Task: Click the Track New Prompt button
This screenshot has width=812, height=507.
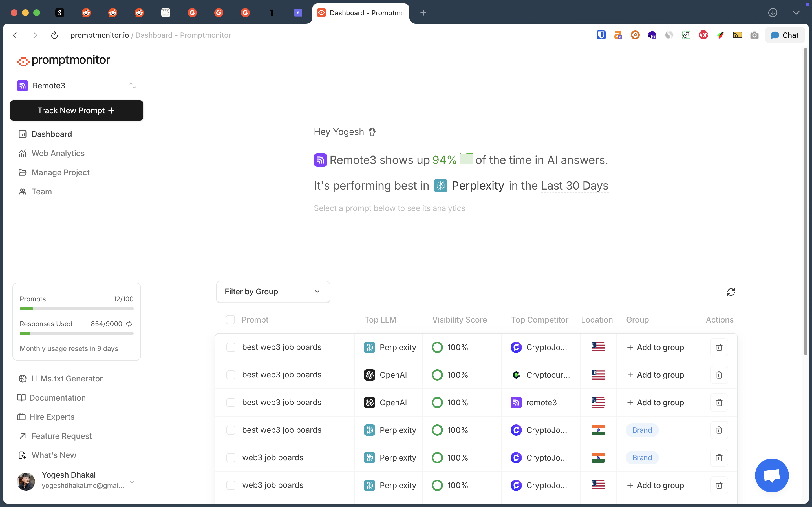Action: pos(76,110)
